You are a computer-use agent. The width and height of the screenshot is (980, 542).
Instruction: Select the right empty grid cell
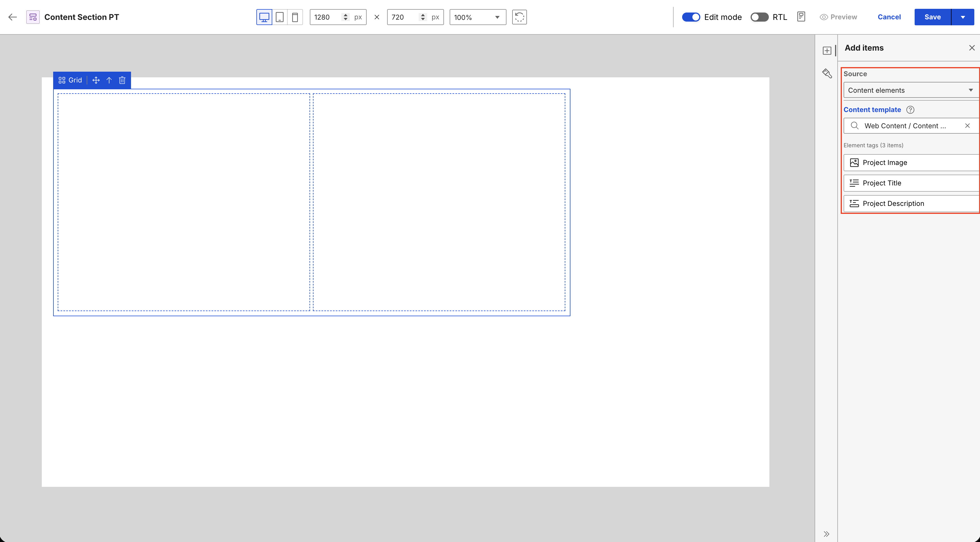[x=439, y=202]
